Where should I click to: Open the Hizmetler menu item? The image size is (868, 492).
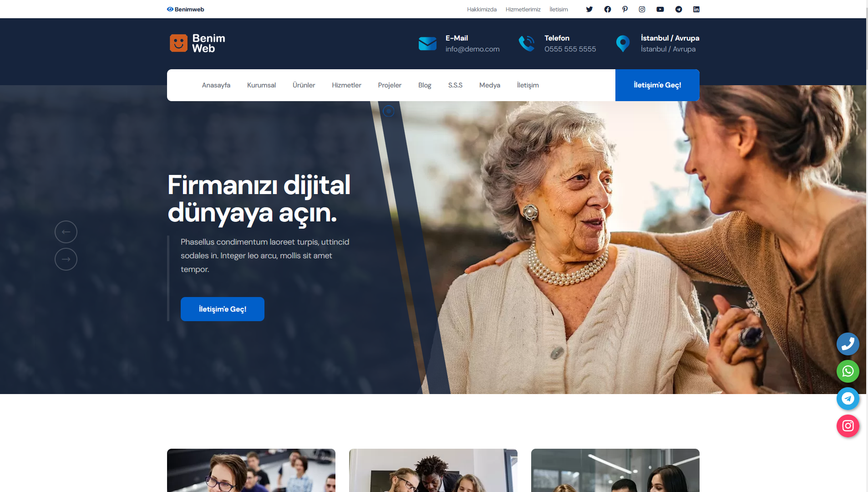346,85
